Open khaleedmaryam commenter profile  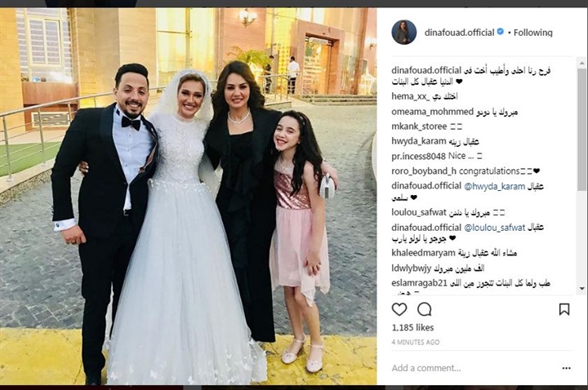click(423, 253)
